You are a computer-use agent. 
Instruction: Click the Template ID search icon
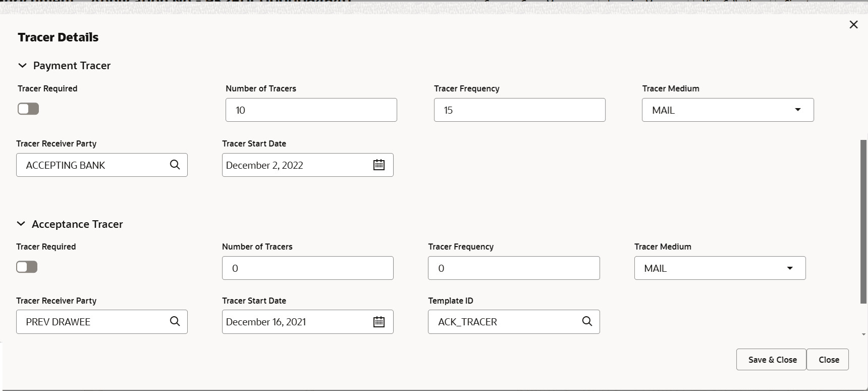point(587,321)
